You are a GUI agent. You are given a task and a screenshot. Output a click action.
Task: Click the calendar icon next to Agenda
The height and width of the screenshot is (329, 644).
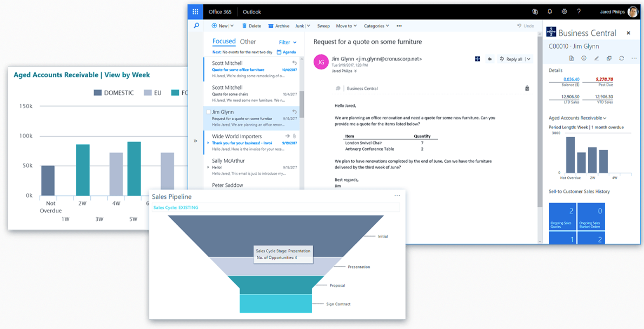(x=280, y=52)
